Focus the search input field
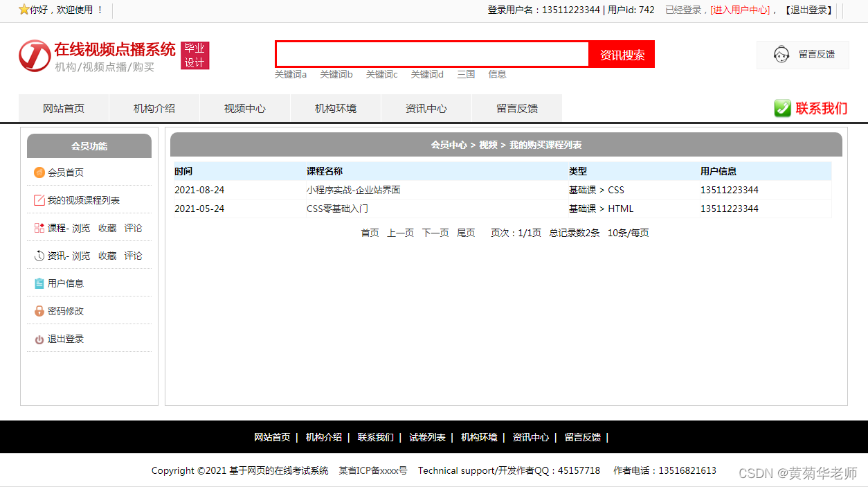The height and width of the screenshot is (487, 868). (x=432, y=54)
